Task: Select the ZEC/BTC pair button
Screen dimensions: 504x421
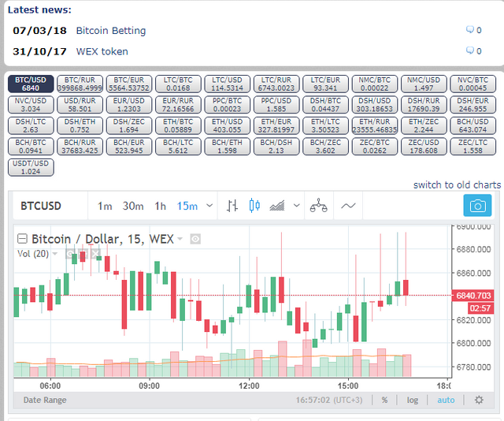Action: pos(375,147)
